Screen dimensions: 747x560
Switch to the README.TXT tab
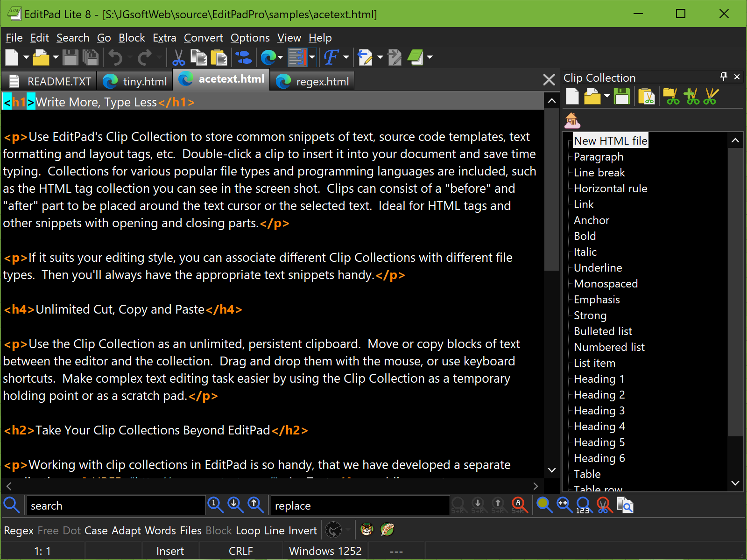49,81
